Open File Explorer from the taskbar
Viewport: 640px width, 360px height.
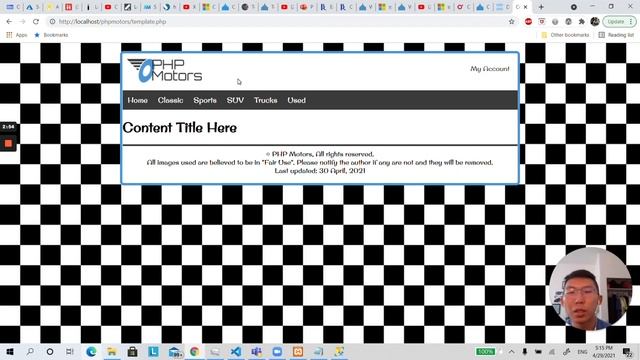tap(111, 351)
